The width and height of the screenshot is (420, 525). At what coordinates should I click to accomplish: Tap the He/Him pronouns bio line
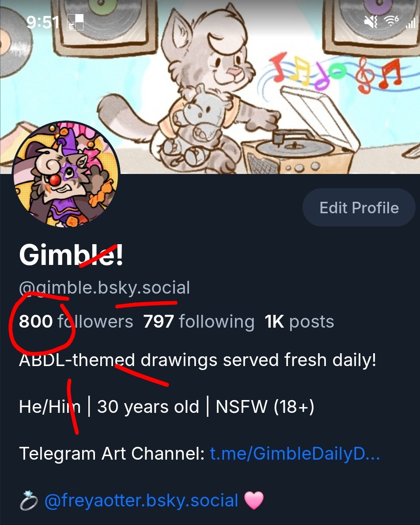[166, 407]
